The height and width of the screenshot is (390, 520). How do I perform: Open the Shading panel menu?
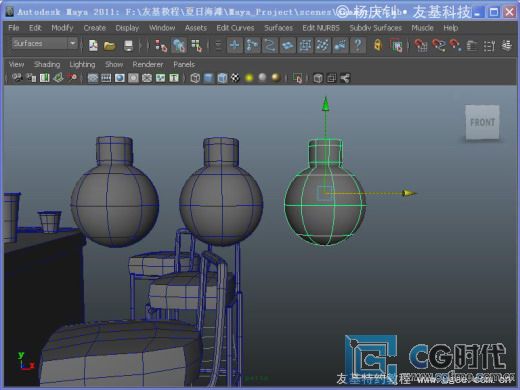(47, 64)
